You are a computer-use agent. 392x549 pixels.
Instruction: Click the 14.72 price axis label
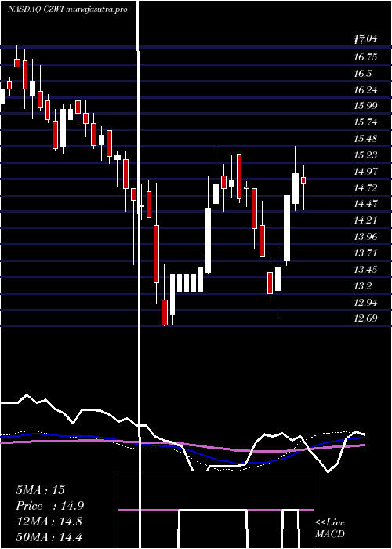tap(365, 188)
